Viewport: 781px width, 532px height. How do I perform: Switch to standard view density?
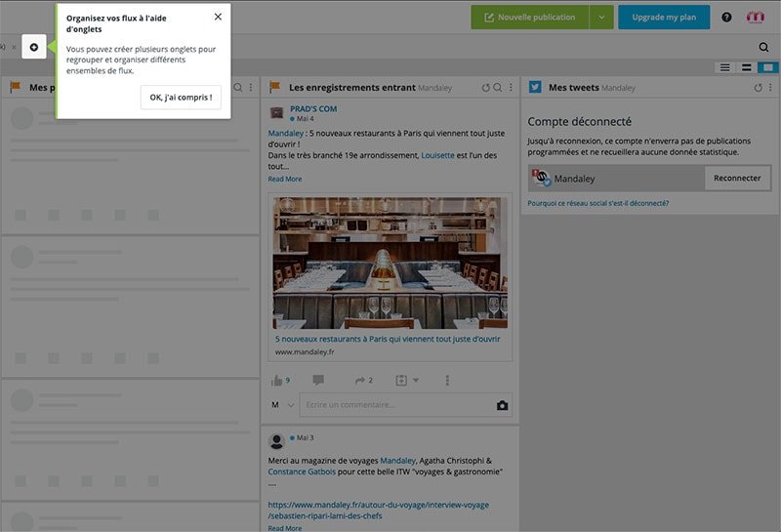pyautogui.click(x=747, y=67)
